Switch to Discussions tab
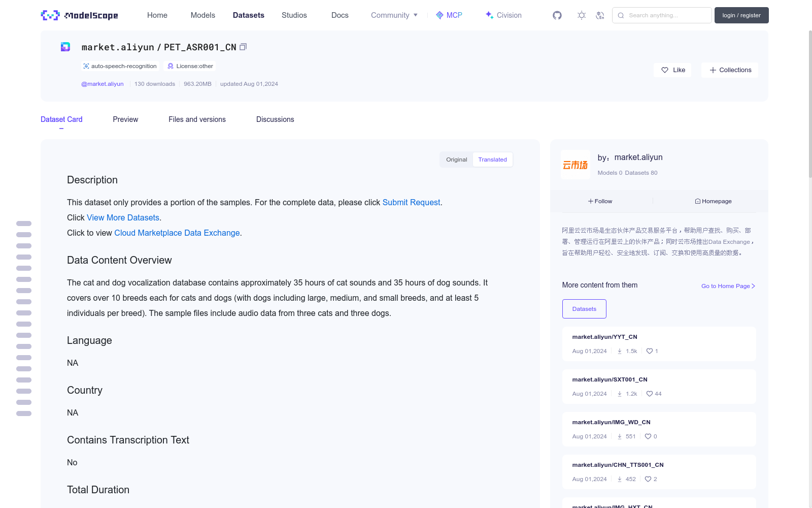Screen dimensions: 812x508 click(275, 119)
